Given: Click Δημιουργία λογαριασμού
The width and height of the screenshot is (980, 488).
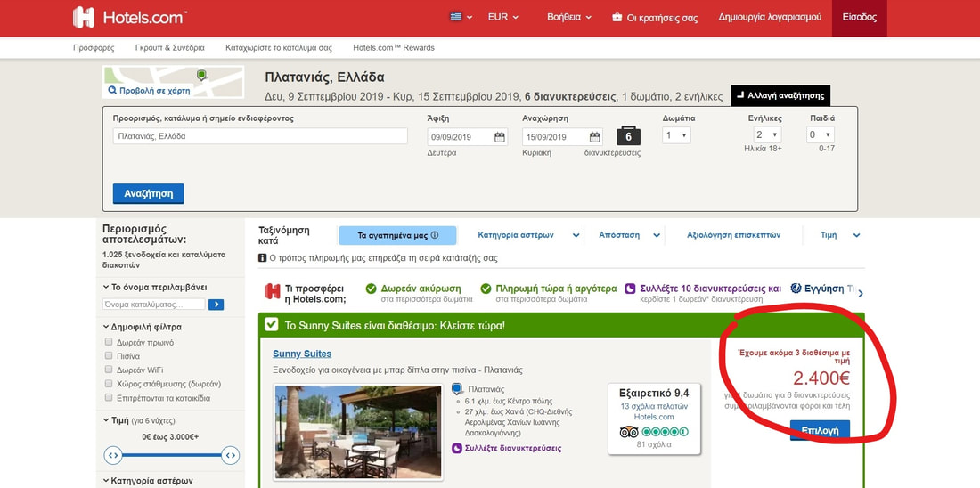Looking at the screenshot, I should 770,18.
